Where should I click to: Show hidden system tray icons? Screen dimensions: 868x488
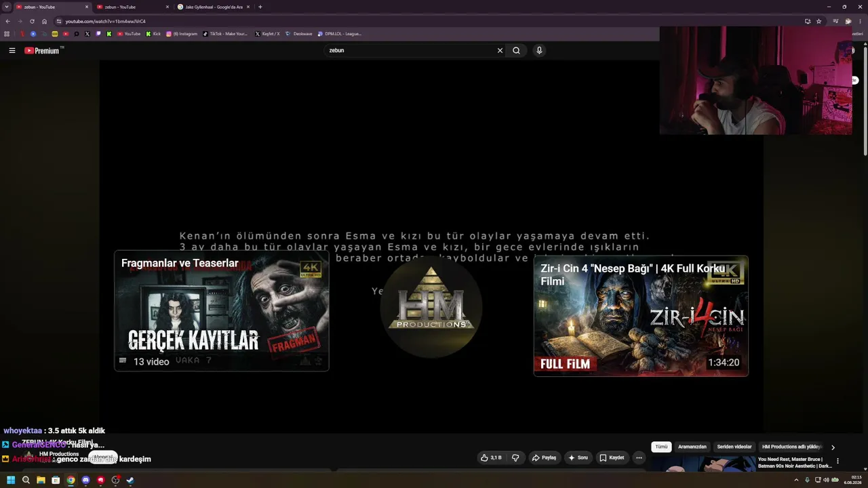click(x=796, y=481)
